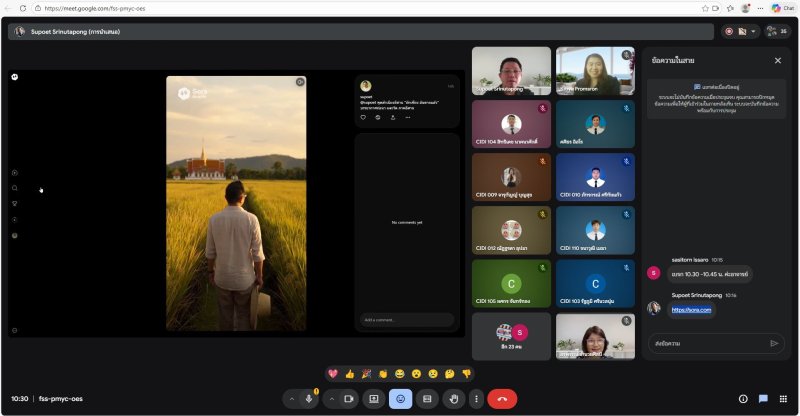The image size is (800, 416).
Task: Click the raise hand button
Action: click(454, 398)
